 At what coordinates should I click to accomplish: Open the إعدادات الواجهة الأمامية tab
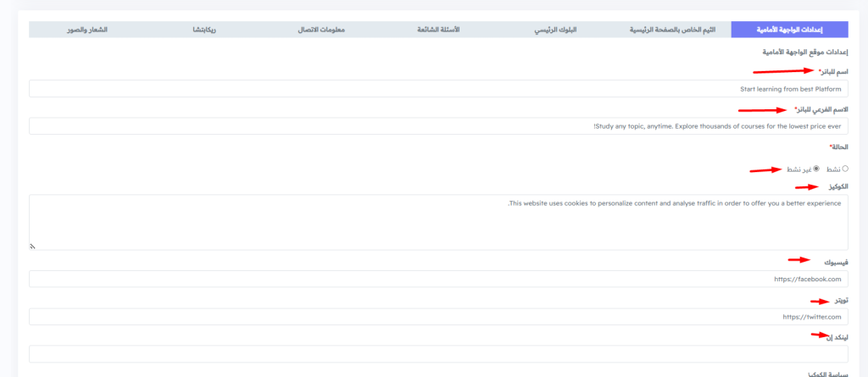tap(790, 30)
